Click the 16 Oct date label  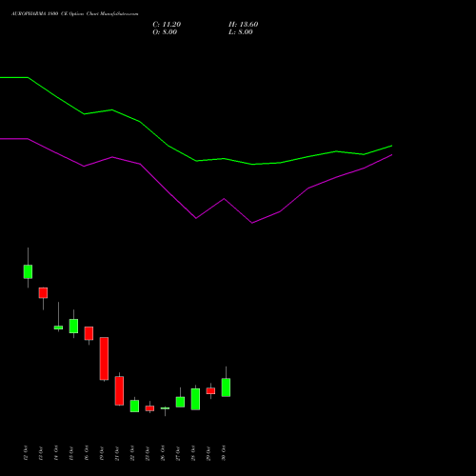(87, 453)
